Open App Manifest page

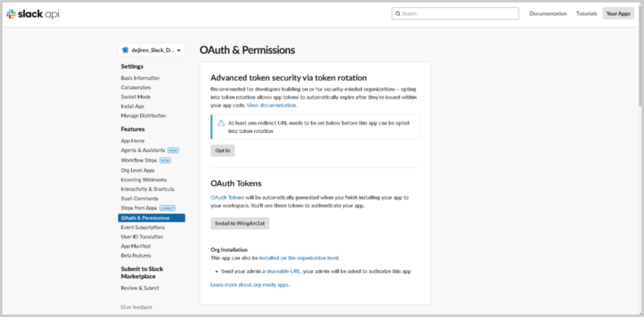[136, 246]
